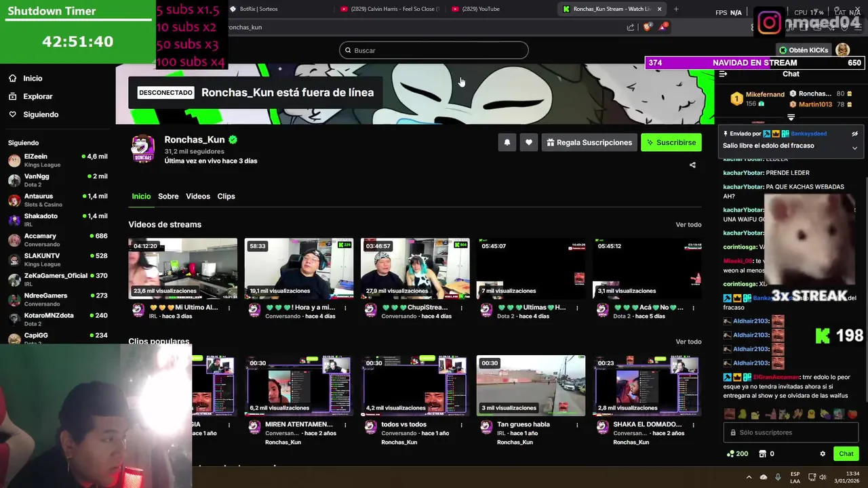Click the Brave Rewards triangle icon
Image resolution: width=868 pixels, height=488 pixels.
click(663, 27)
